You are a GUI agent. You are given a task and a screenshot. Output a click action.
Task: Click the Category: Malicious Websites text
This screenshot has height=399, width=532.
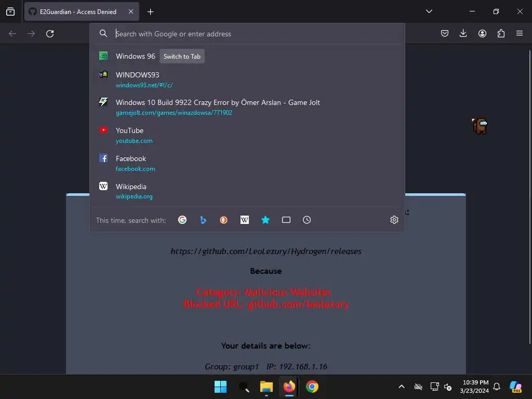[263, 292]
